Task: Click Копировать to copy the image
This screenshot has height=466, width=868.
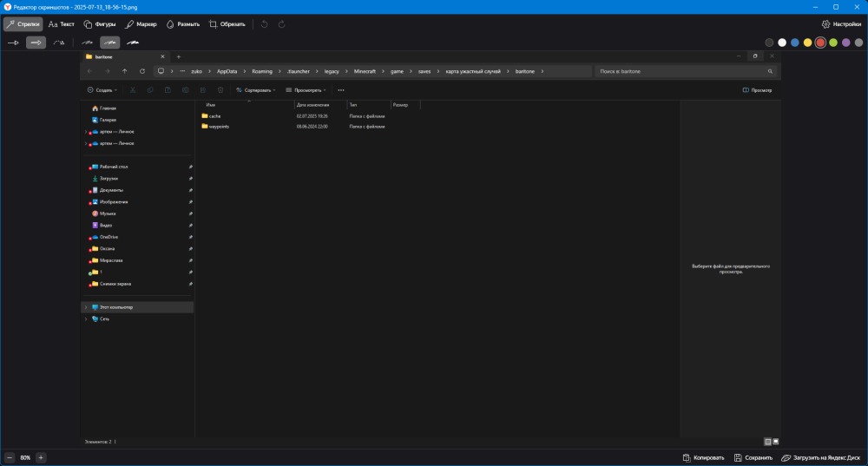Action: pyautogui.click(x=703, y=457)
